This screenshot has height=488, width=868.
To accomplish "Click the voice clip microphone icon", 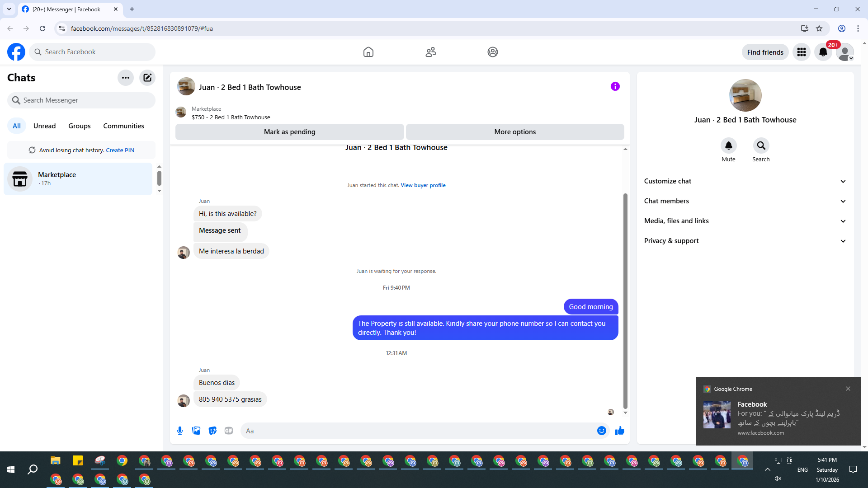I will [x=180, y=431].
